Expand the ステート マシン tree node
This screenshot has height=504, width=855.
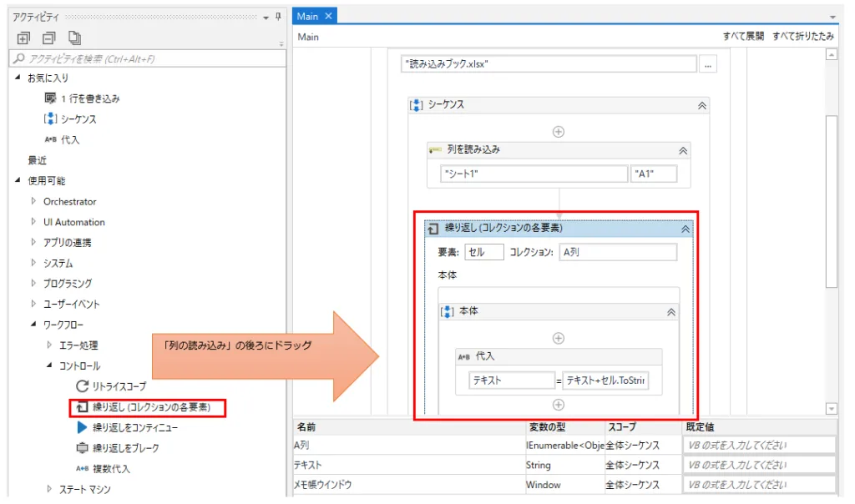coord(49,489)
